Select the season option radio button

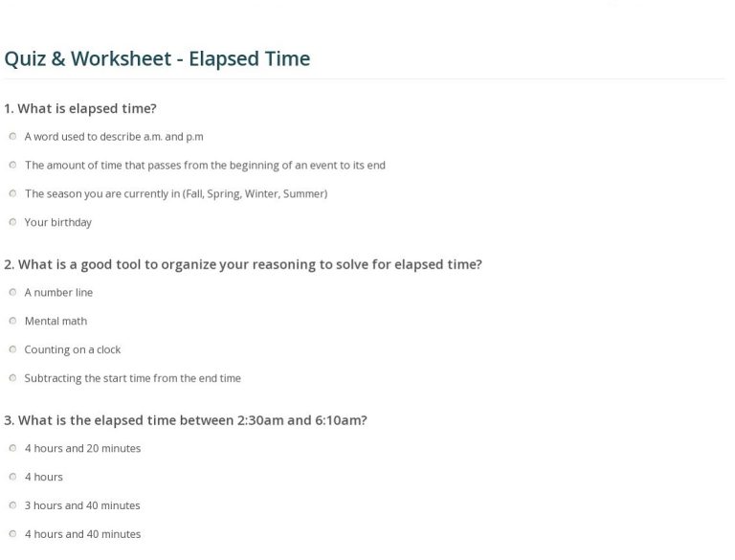coord(12,193)
